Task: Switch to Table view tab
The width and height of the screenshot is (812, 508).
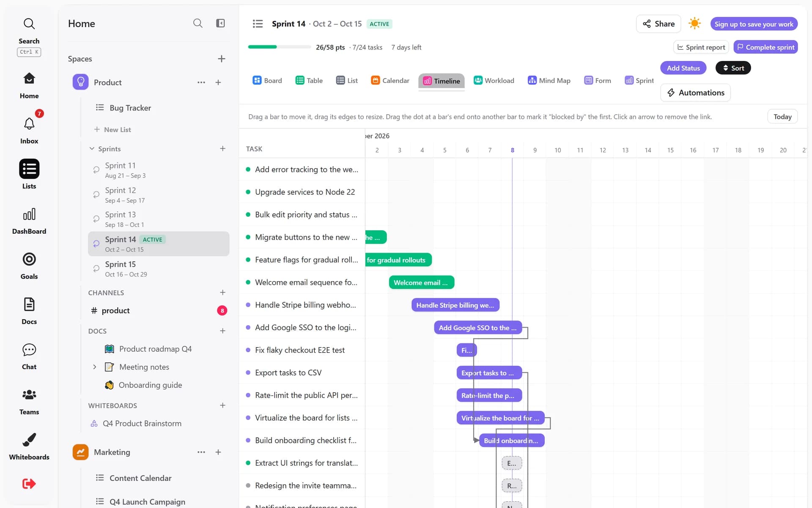Action: 309,80
